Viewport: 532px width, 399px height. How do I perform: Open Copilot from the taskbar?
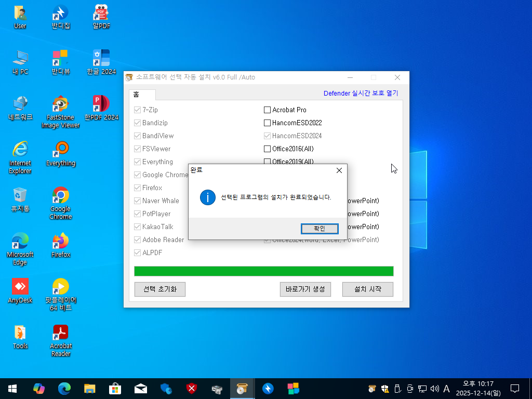(38, 389)
